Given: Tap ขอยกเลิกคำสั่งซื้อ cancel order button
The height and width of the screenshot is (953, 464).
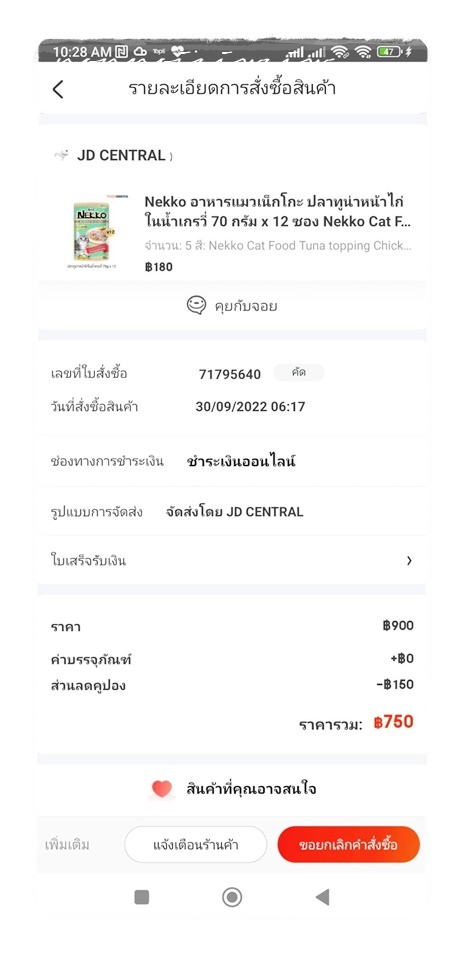Looking at the screenshot, I should click(348, 845).
